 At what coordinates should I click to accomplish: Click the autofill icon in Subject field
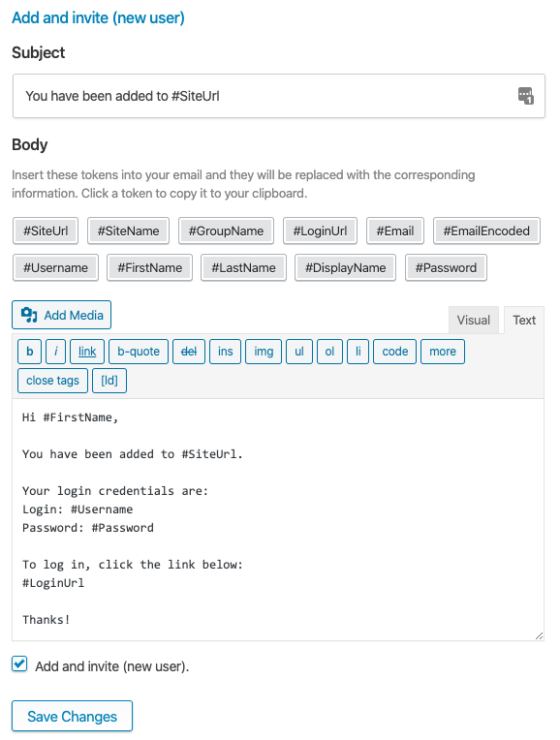[525, 96]
